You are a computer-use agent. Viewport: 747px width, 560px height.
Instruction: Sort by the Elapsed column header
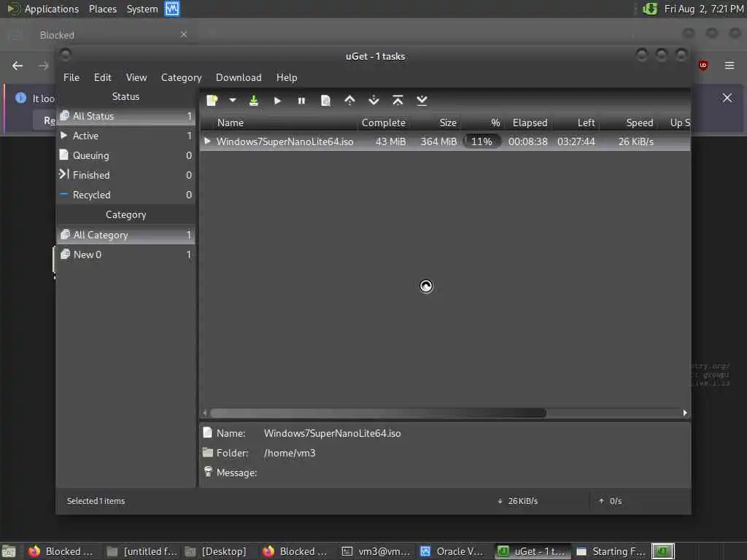tap(528, 122)
